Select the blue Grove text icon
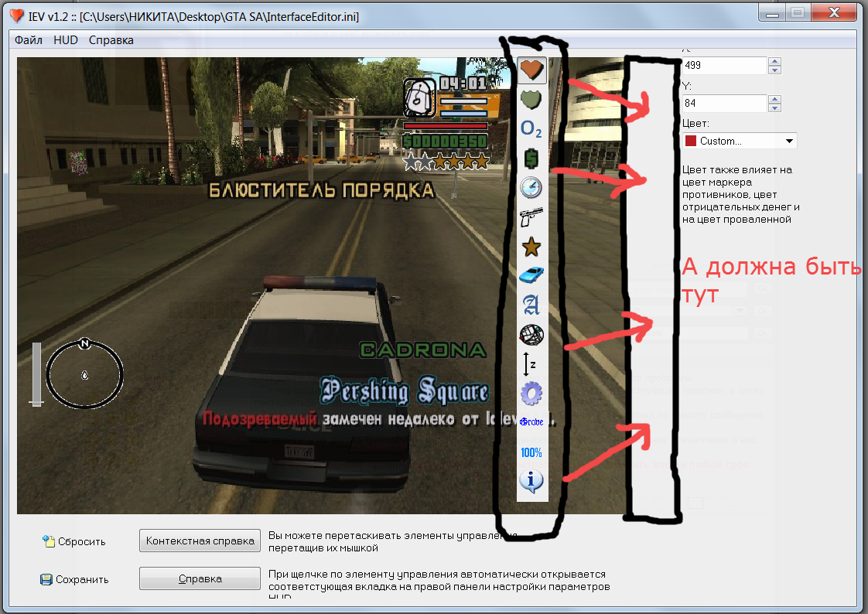 pyautogui.click(x=531, y=422)
